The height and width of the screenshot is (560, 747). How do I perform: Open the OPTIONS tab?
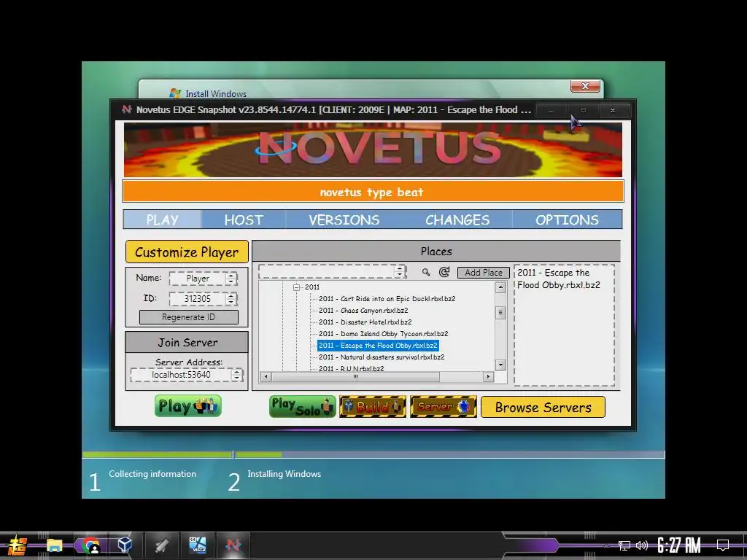point(567,219)
